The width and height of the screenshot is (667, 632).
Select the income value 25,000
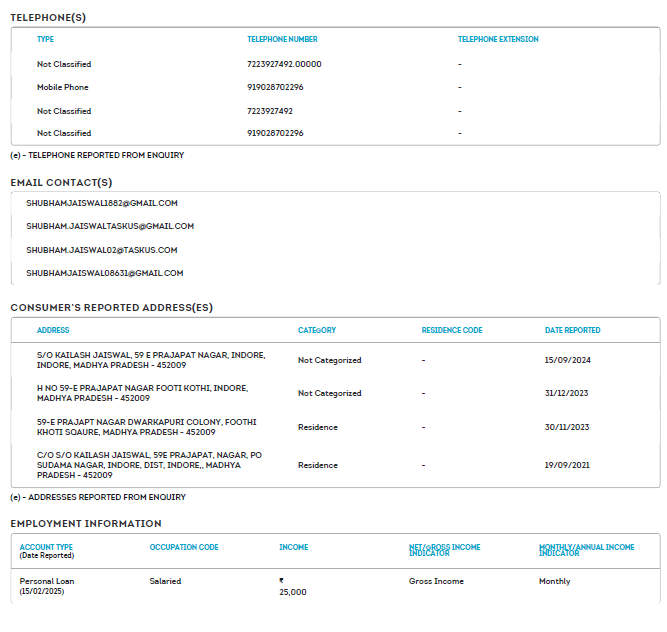293,592
